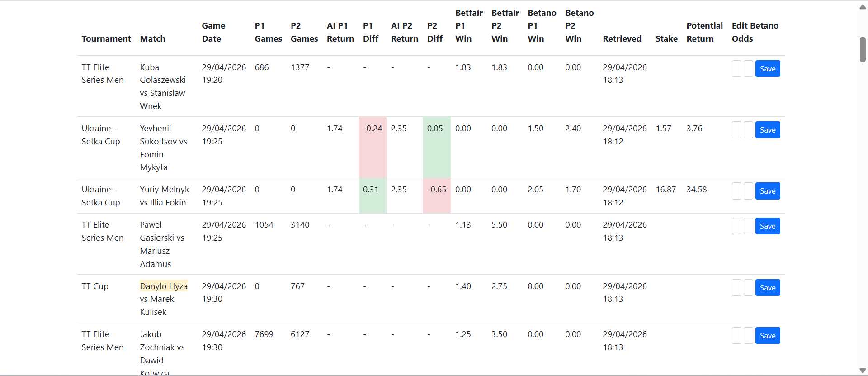Click the scroll down arrow of scrollbar
868x376 pixels.
tap(863, 371)
